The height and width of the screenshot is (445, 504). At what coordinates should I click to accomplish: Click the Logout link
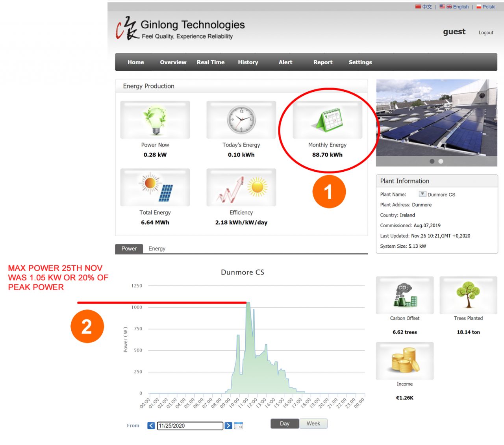(x=486, y=33)
